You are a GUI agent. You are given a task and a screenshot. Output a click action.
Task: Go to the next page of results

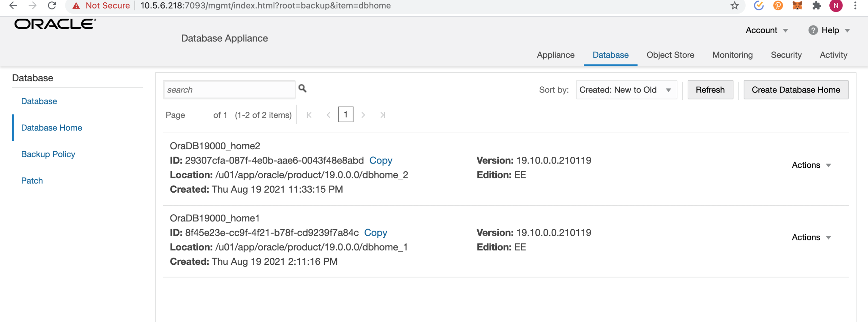pos(363,115)
